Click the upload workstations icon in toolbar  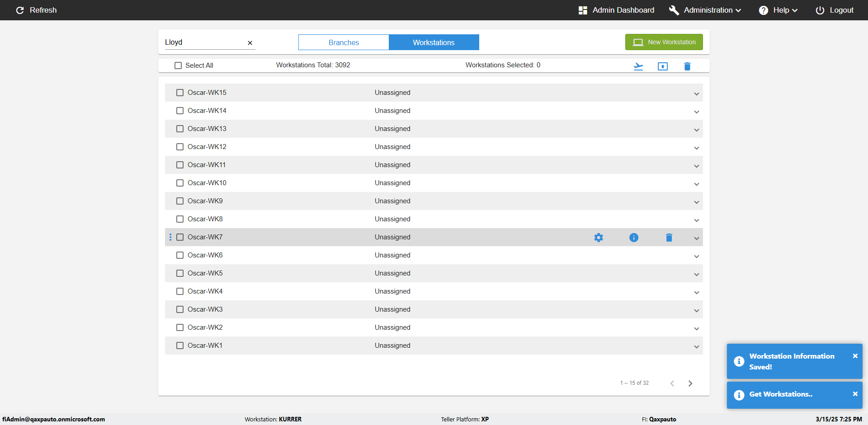663,66
